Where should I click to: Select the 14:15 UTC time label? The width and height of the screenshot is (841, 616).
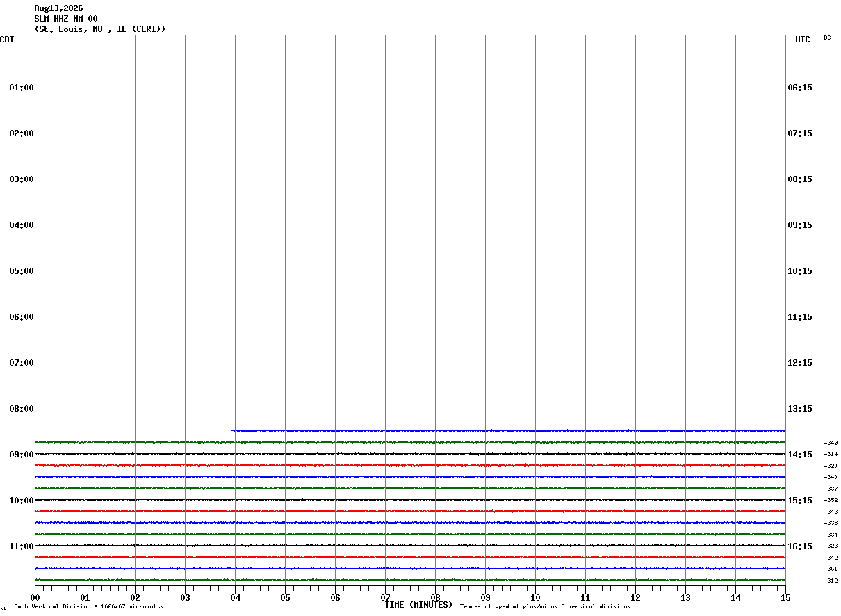click(x=800, y=455)
